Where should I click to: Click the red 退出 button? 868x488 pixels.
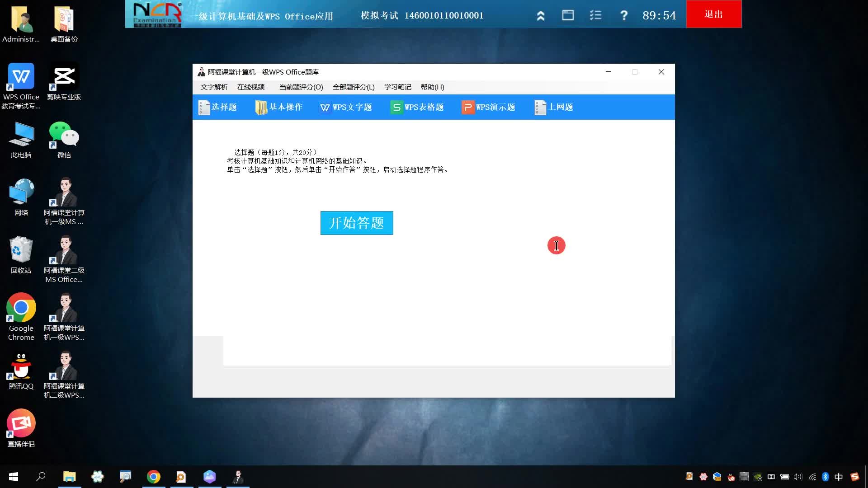tap(713, 14)
